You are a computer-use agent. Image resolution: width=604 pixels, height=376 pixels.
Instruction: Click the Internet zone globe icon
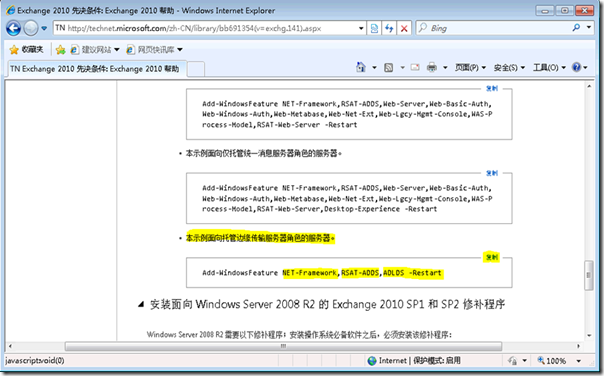click(x=372, y=361)
